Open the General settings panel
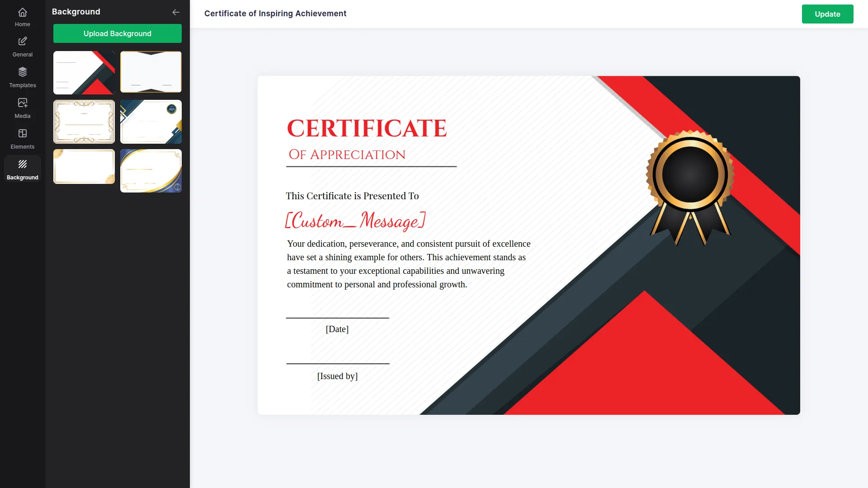The width and height of the screenshot is (868, 488). [22, 47]
